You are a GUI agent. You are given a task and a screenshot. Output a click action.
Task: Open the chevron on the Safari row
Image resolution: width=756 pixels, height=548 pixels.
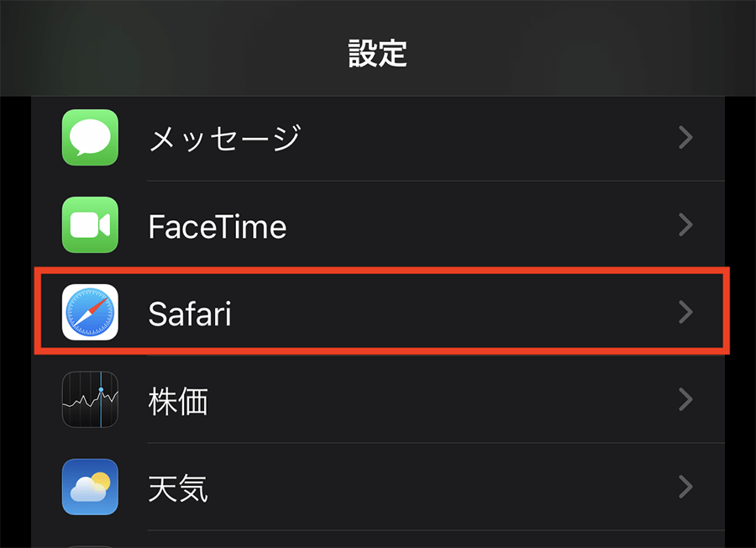(685, 313)
